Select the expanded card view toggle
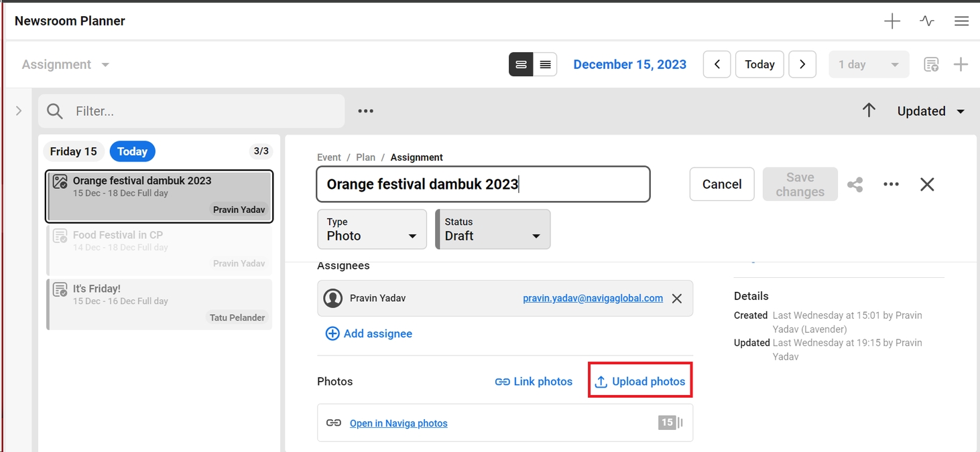Viewport: 980px width, 452px height. [x=521, y=64]
